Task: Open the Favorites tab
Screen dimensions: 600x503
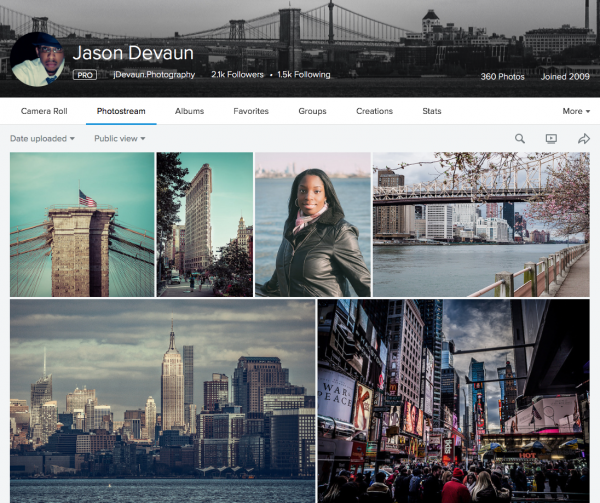Action: point(251,111)
